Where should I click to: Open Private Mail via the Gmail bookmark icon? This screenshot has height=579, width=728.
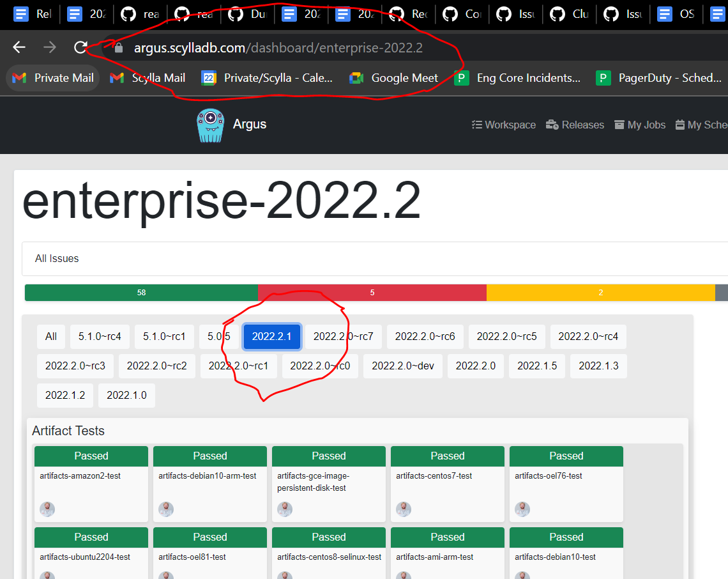21,78
